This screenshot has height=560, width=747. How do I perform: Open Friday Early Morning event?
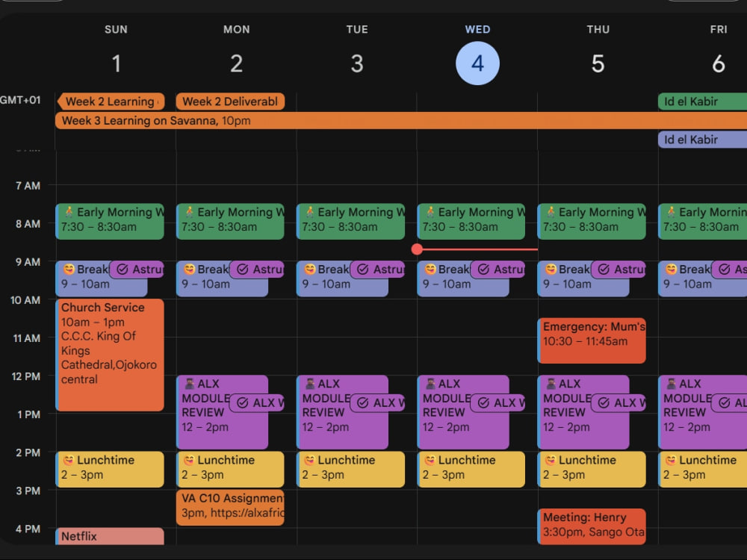[x=702, y=222]
